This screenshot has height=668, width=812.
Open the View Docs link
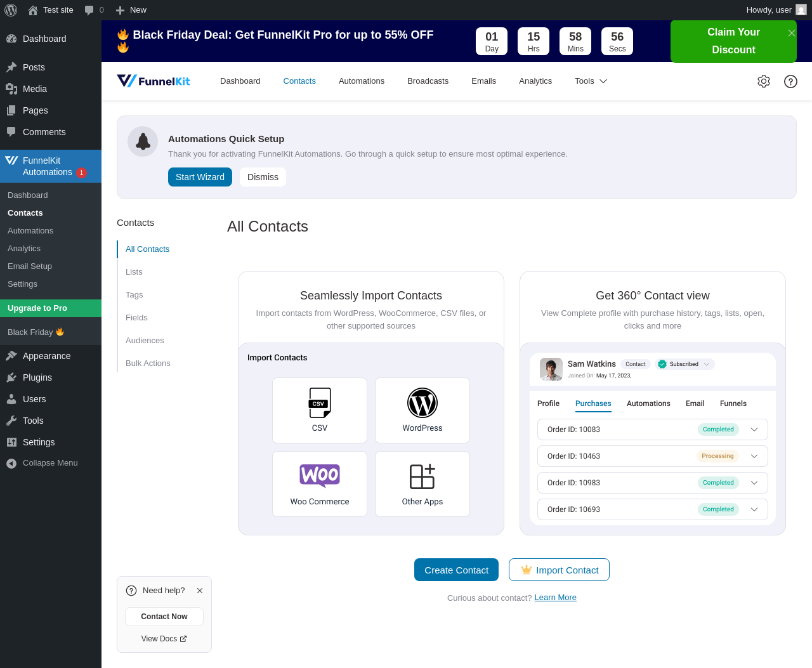click(x=164, y=639)
